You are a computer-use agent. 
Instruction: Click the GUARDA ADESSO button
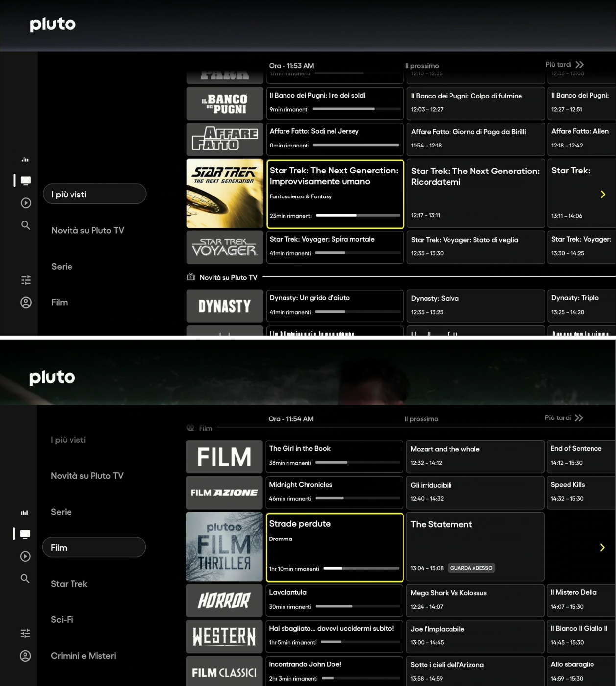click(x=471, y=568)
